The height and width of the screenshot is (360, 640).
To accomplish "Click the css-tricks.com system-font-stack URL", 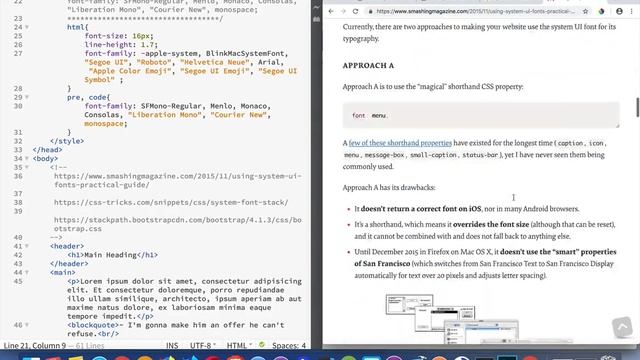I will point(171,202).
